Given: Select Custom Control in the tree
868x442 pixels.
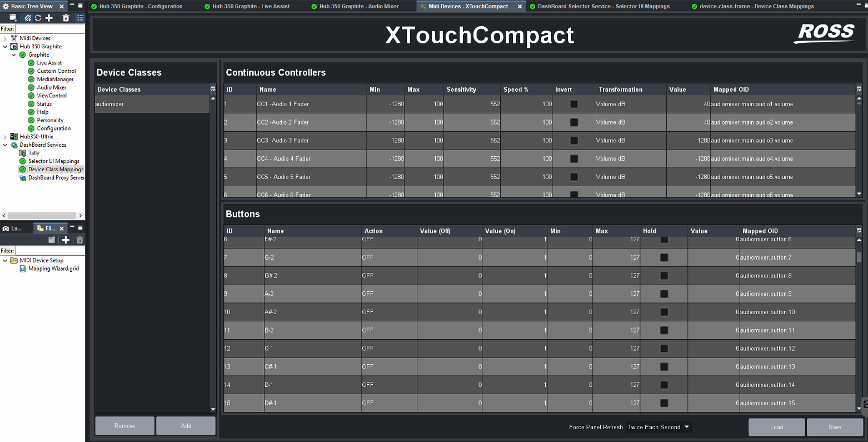Looking at the screenshot, I should [56, 71].
